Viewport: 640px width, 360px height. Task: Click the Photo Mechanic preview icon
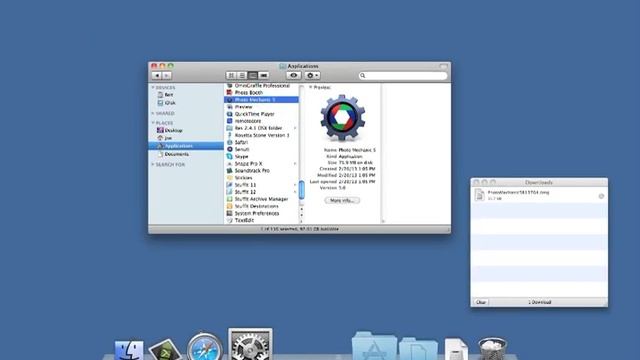[x=342, y=118]
